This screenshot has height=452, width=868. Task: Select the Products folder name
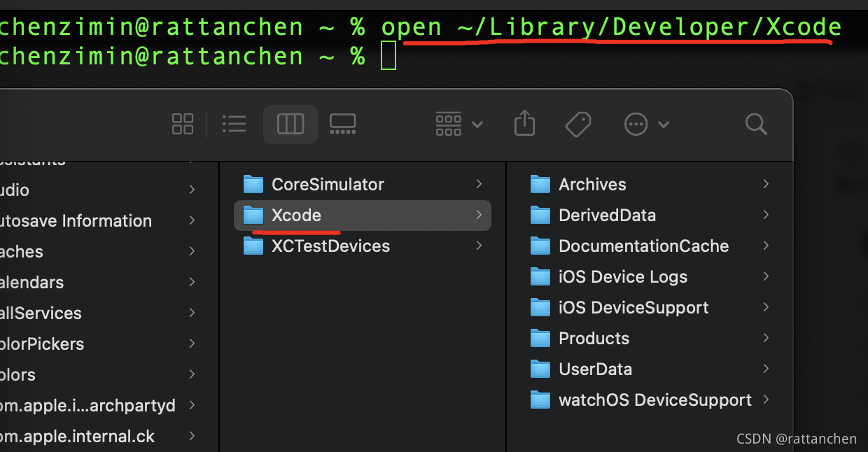tap(594, 338)
